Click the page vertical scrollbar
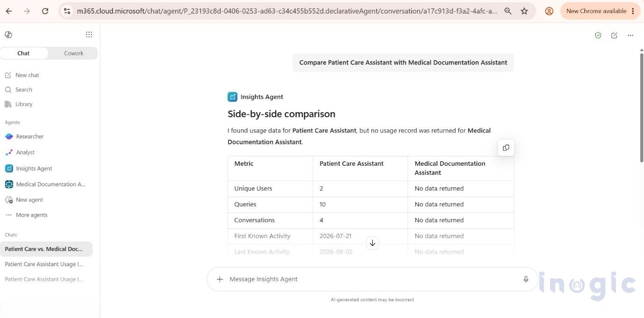 (x=642, y=108)
